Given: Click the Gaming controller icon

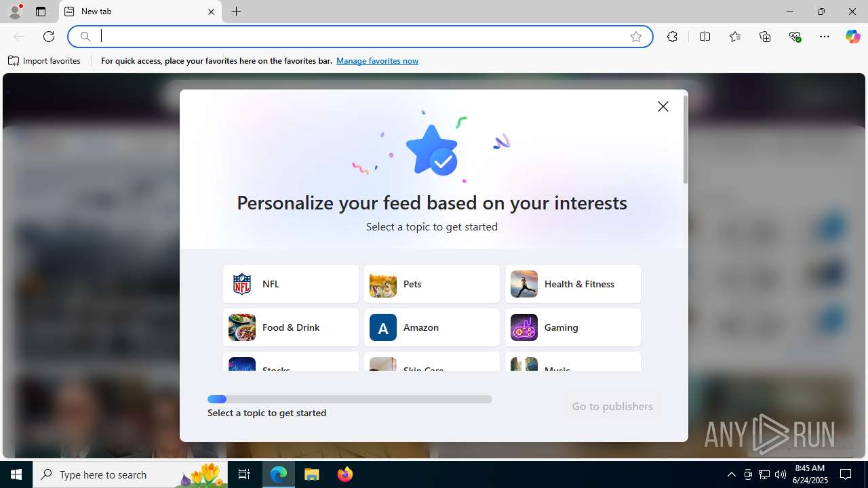Looking at the screenshot, I should pos(524,327).
